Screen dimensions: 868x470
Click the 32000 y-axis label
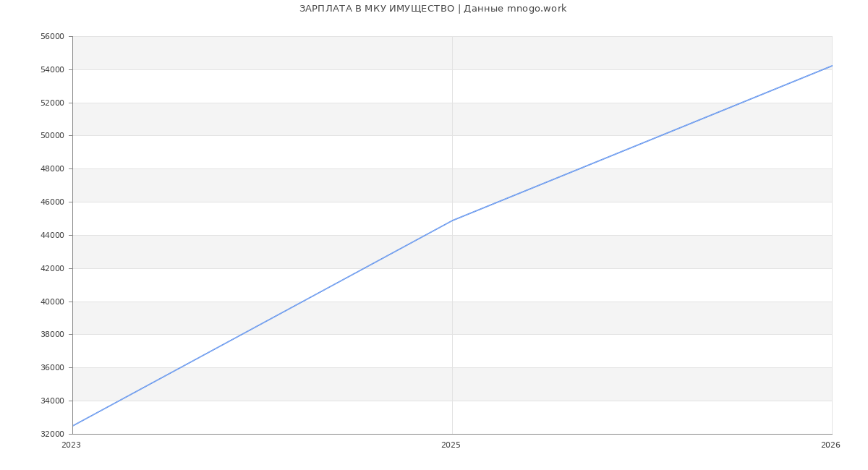(52, 435)
